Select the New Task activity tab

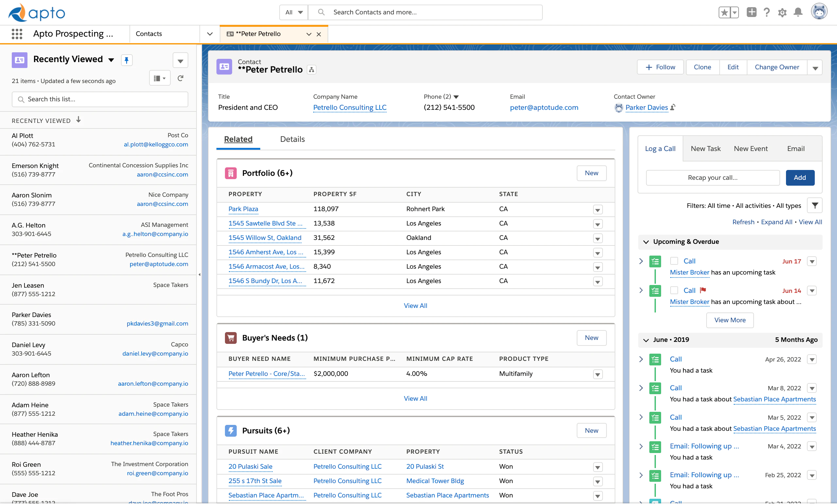[705, 149]
